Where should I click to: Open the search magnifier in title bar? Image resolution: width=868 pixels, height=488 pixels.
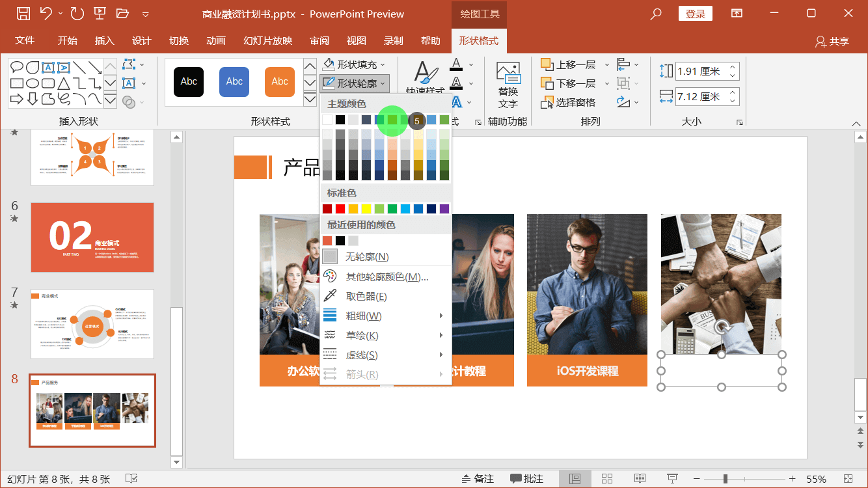[x=656, y=14]
